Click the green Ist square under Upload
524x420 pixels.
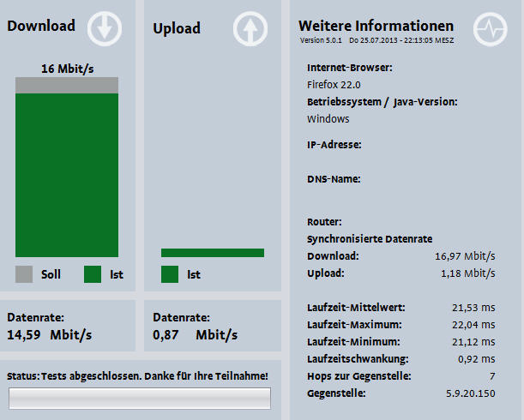point(170,274)
